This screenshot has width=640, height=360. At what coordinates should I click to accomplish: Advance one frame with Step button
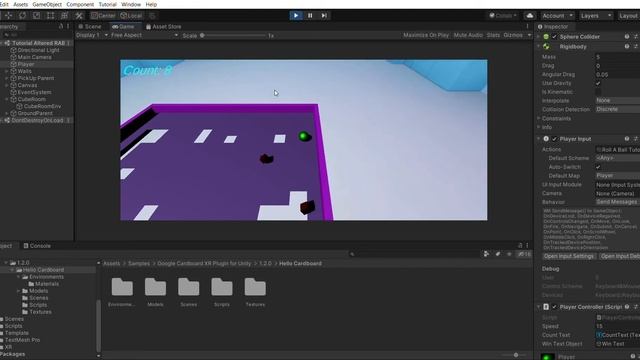tap(324, 16)
